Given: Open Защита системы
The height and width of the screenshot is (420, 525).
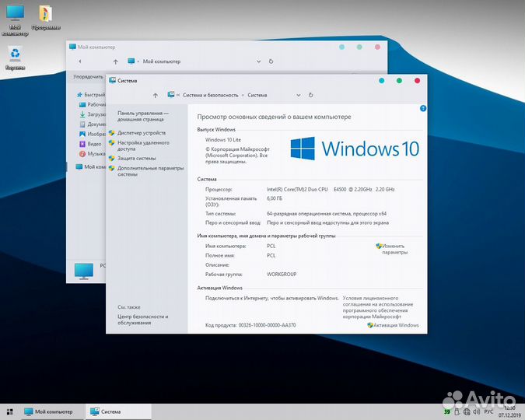Looking at the screenshot, I should (x=137, y=159).
